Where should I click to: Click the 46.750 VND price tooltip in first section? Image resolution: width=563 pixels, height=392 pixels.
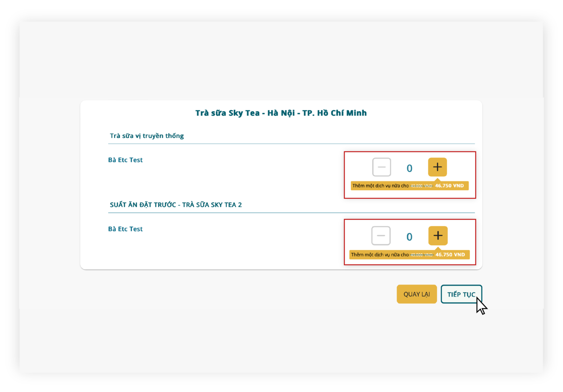[450, 185]
